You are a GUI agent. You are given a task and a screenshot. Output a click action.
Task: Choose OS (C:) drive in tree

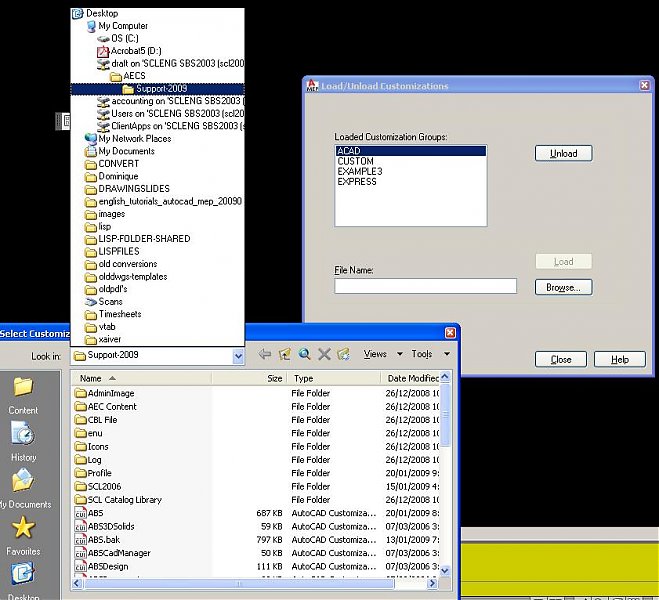(x=118, y=39)
